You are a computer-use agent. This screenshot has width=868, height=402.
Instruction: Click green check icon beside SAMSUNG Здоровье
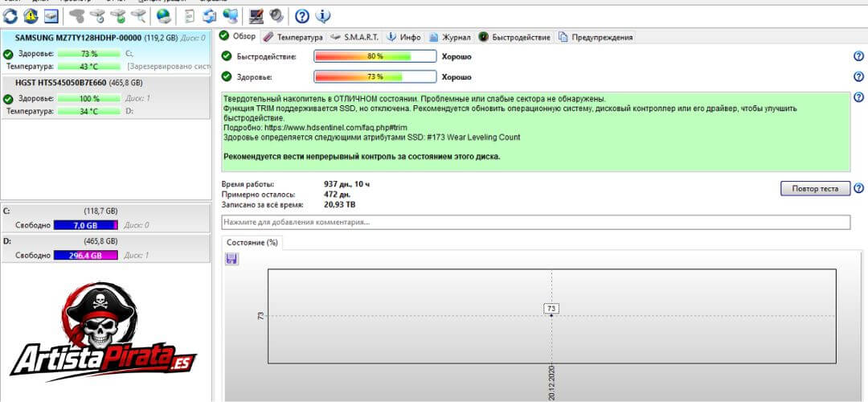8,54
